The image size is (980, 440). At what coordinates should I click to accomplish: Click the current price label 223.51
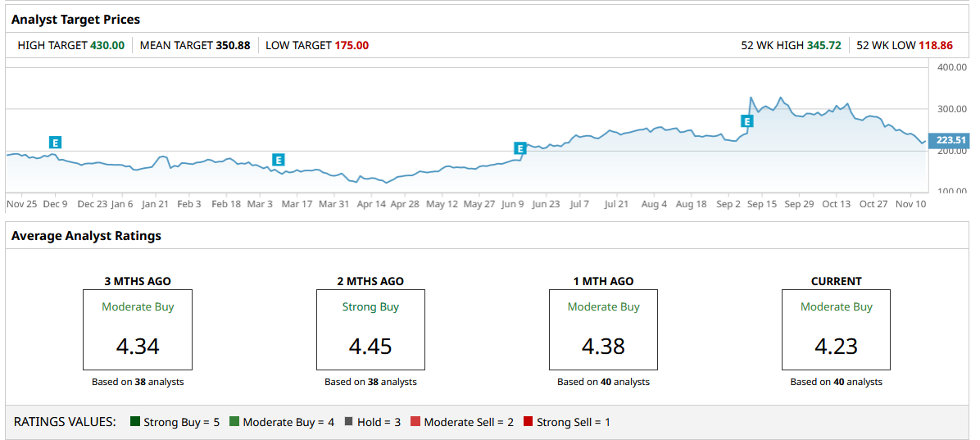(950, 140)
